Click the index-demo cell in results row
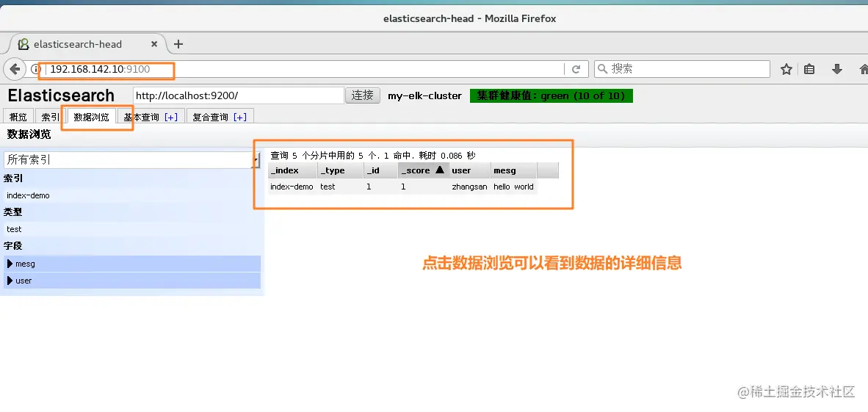Screen dimensions: 868x412 (x=292, y=187)
